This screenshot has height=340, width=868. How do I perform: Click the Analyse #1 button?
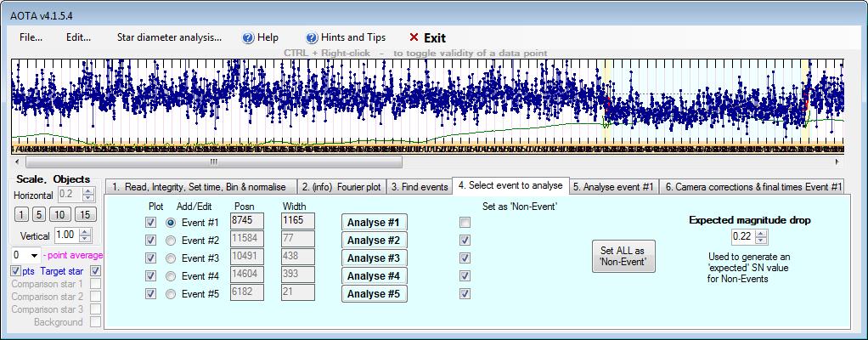pos(374,223)
